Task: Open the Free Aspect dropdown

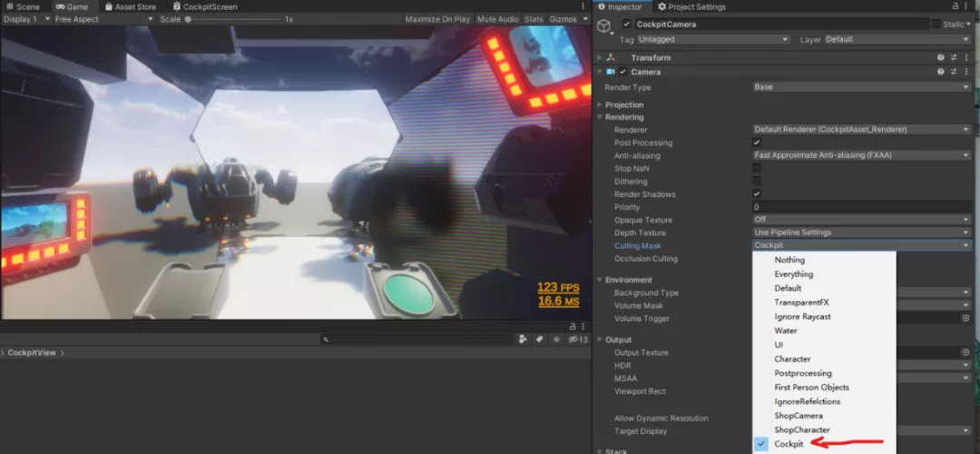Action: pyautogui.click(x=103, y=19)
